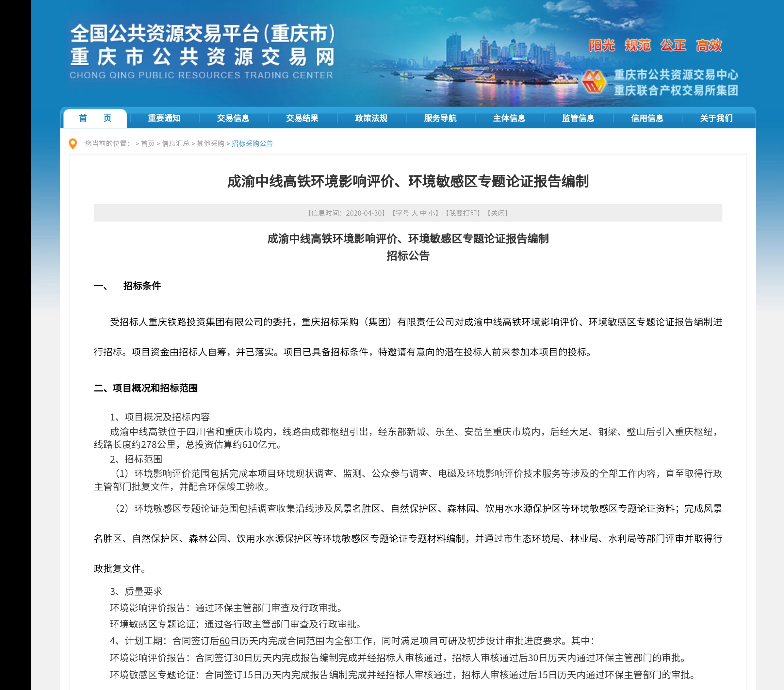Click the 3、质量要求 line
This screenshot has height=690, width=784.
pyautogui.click(x=136, y=591)
